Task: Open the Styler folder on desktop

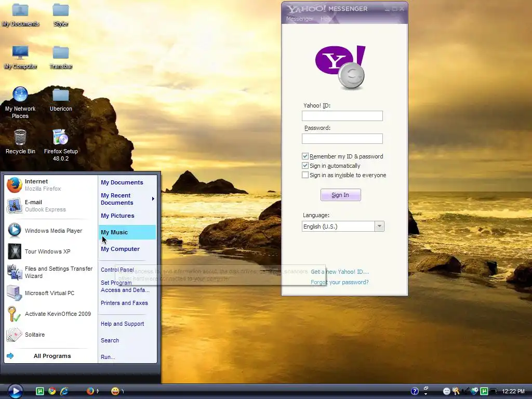Action: [x=61, y=14]
